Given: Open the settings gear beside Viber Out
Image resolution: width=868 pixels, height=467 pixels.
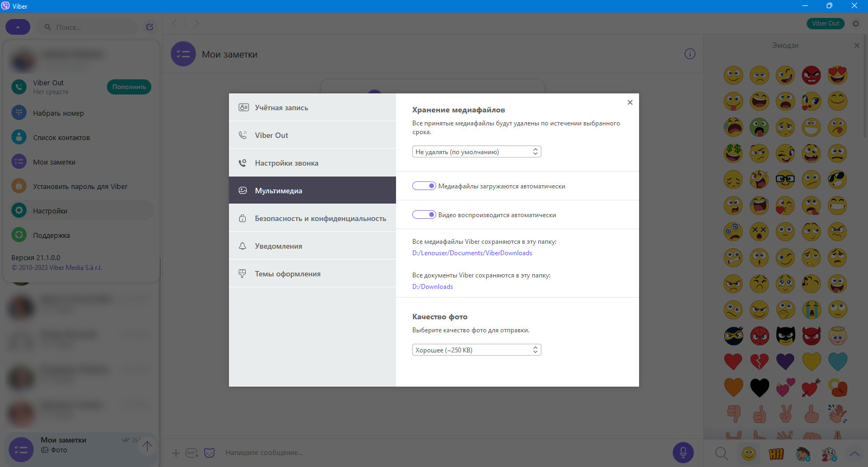Looking at the screenshot, I should (856, 23).
